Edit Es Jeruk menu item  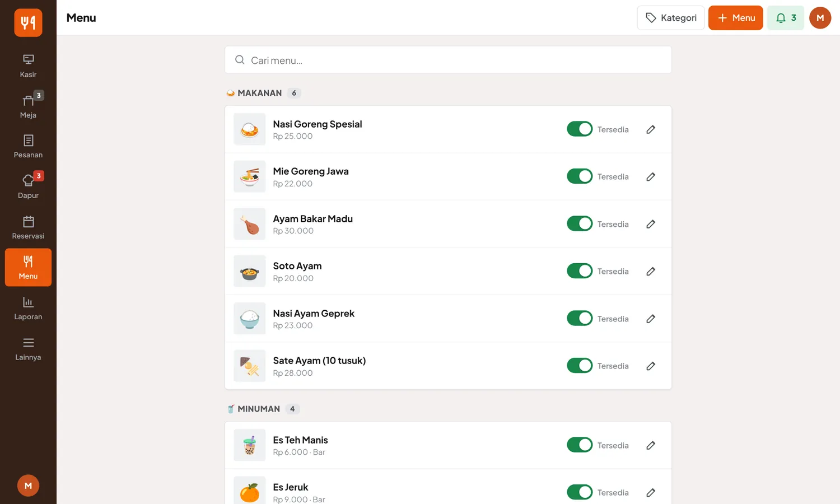coord(651,493)
